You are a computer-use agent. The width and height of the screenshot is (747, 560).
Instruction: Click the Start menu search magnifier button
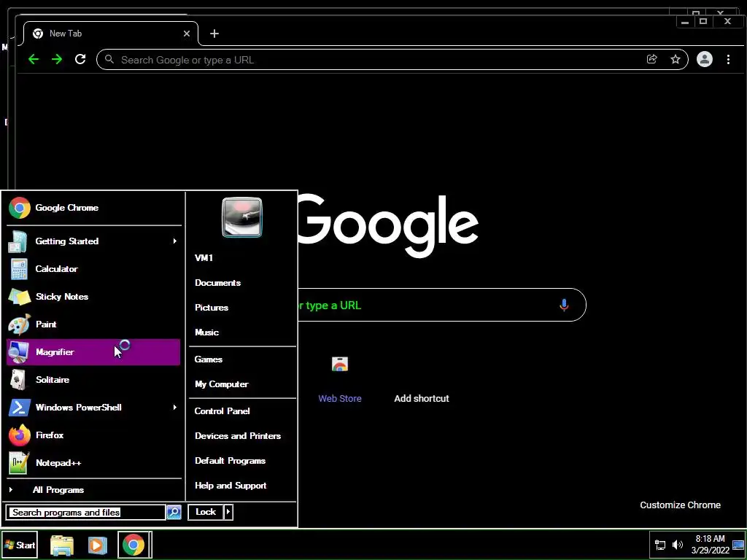[174, 513]
